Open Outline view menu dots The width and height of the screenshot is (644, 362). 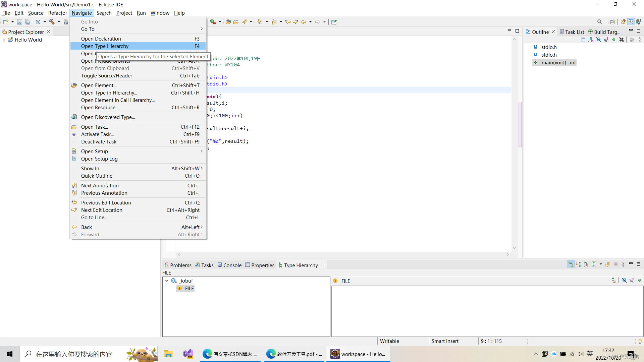pos(640,40)
